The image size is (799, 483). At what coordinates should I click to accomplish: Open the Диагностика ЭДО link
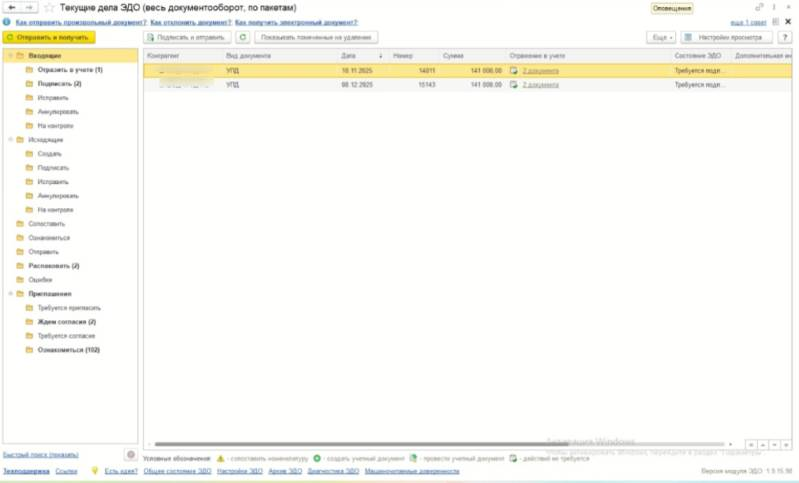point(333,471)
